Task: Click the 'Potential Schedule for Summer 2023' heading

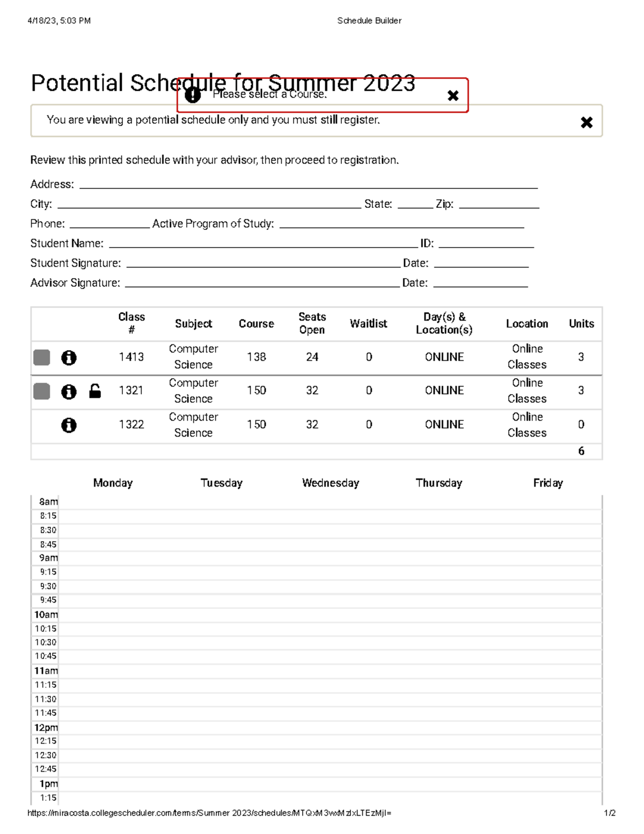Action: [x=223, y=83]
